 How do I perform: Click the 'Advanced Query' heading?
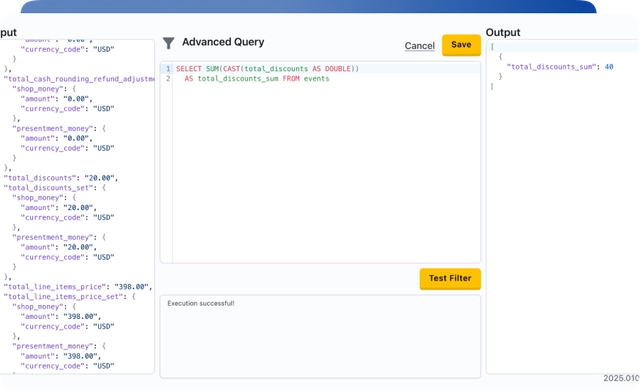coord(223,42)
